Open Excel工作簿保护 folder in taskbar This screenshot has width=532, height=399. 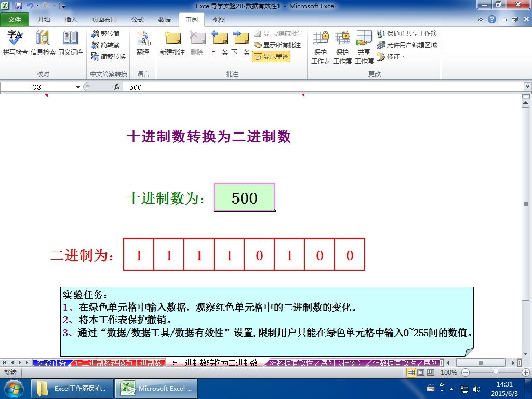[x=72, y=389]
